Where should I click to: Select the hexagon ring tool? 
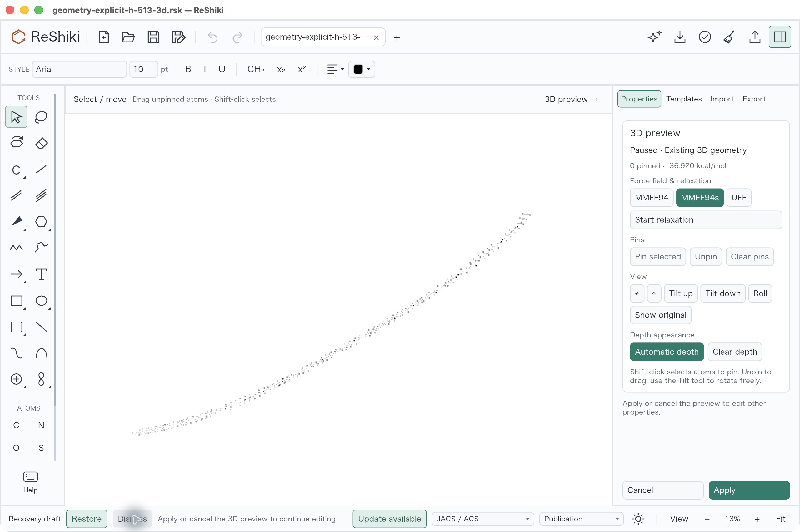coord(41,222)
